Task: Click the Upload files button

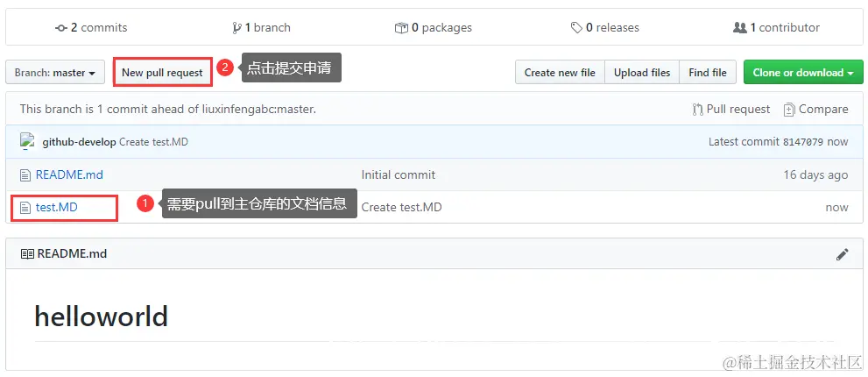Action: click(642, 73)
